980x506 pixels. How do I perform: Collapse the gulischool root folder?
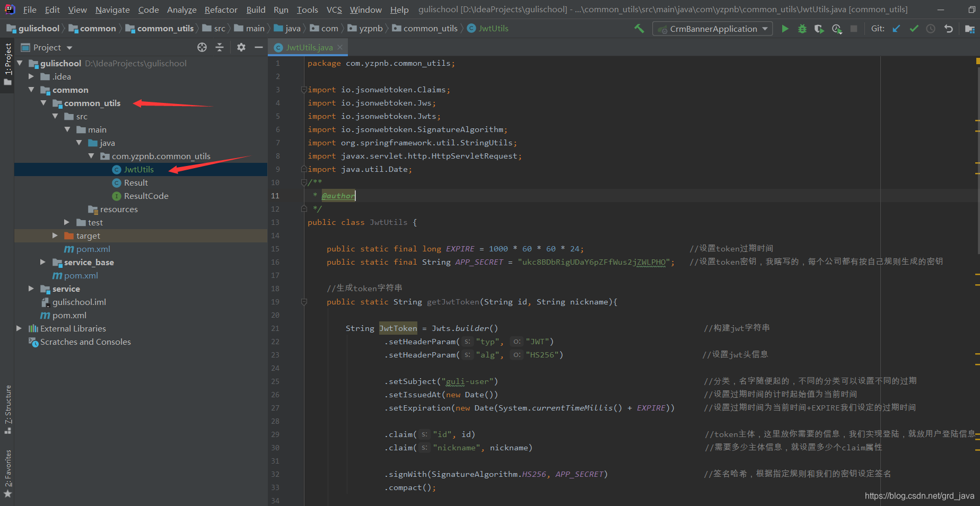tap(20, 63)
